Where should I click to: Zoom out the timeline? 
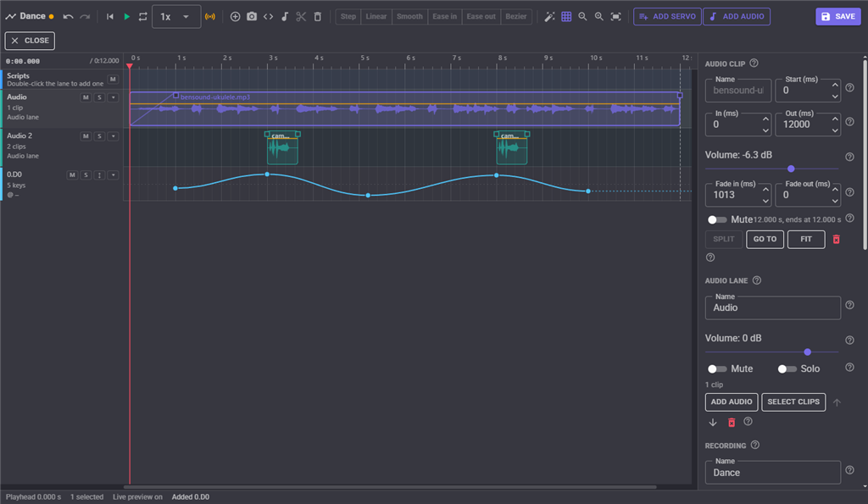(x=582, y=17)
